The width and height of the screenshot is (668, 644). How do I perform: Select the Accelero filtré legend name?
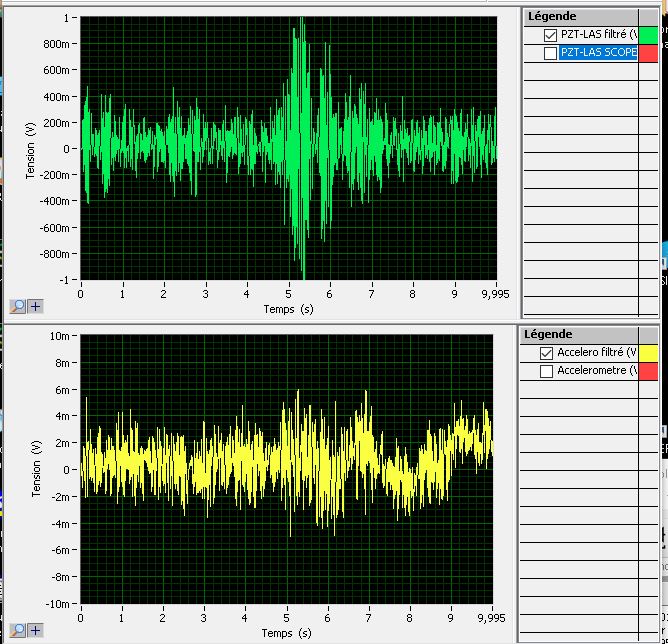click(597, 353)
